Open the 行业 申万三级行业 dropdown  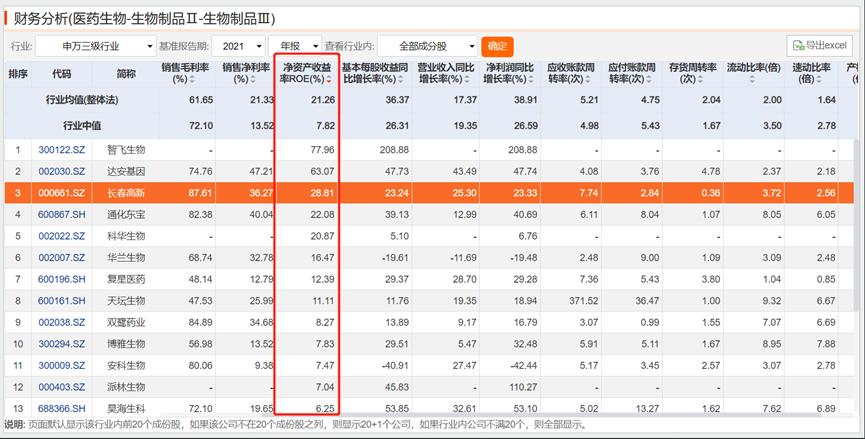pyautogui.click(x=93, y=46)
